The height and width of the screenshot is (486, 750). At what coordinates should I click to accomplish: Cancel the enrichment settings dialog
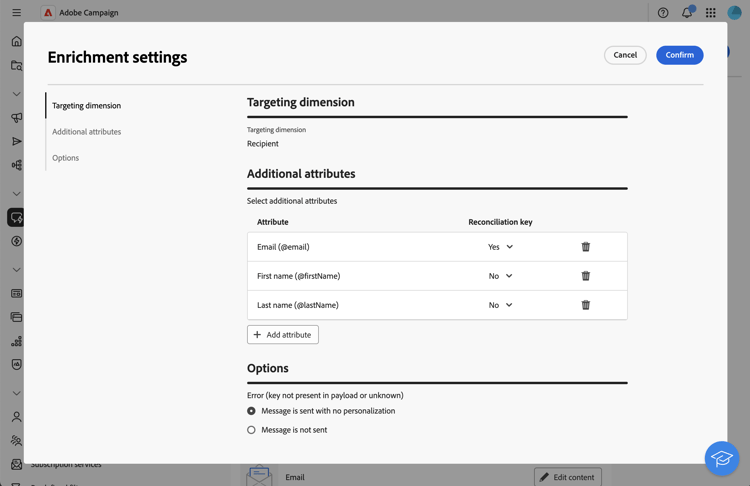coord(625,55)
